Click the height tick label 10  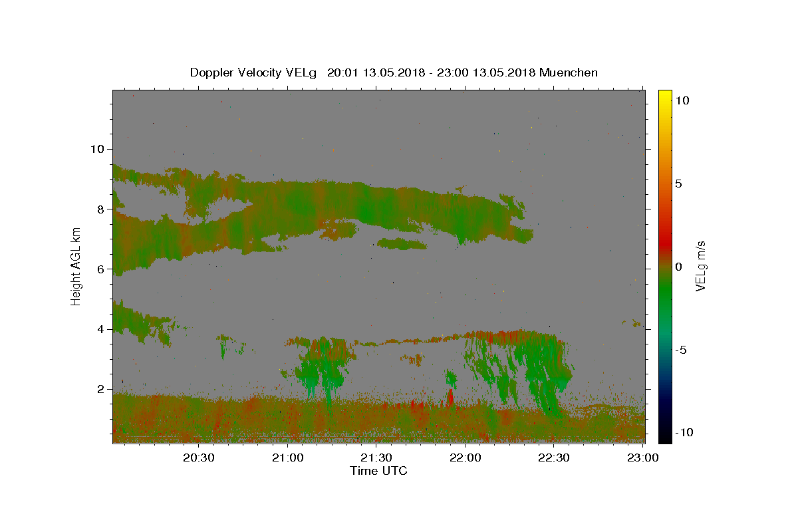click(98, 148)
